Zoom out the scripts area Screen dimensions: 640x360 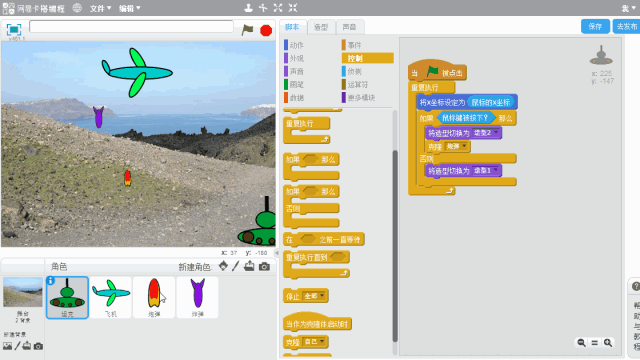(581, 343)
